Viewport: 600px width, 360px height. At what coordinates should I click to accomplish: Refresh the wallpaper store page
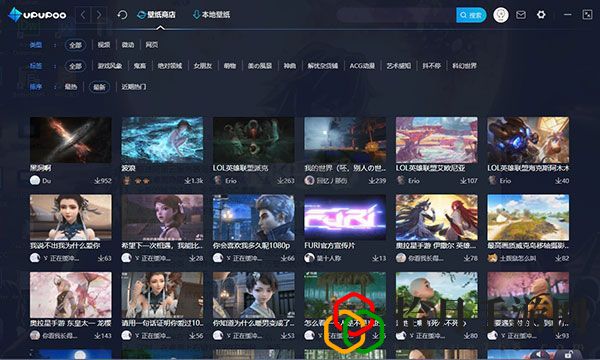(122, 15)
